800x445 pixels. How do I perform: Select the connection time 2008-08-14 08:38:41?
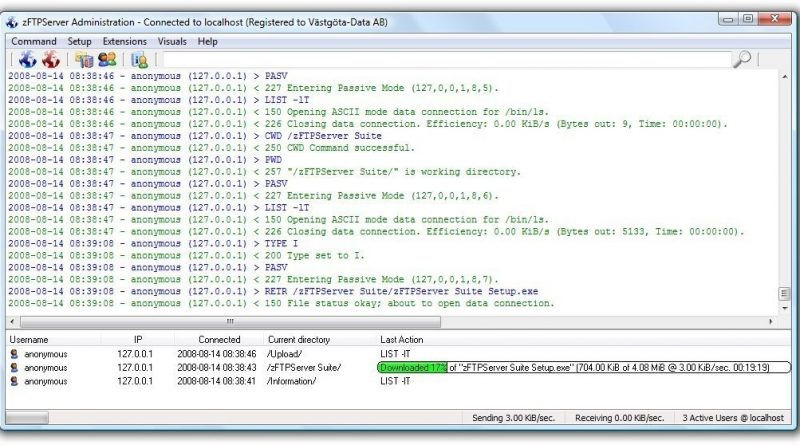(x=216, y=381)
